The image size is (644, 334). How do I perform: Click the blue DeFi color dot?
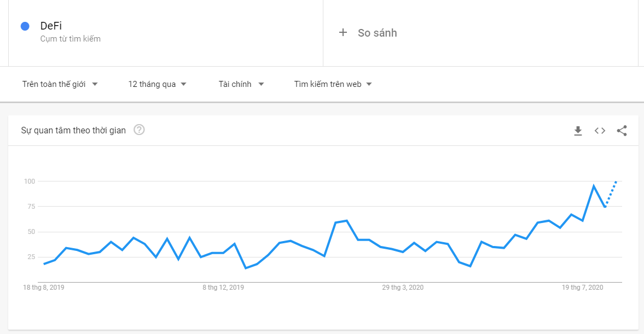(25, 26)
